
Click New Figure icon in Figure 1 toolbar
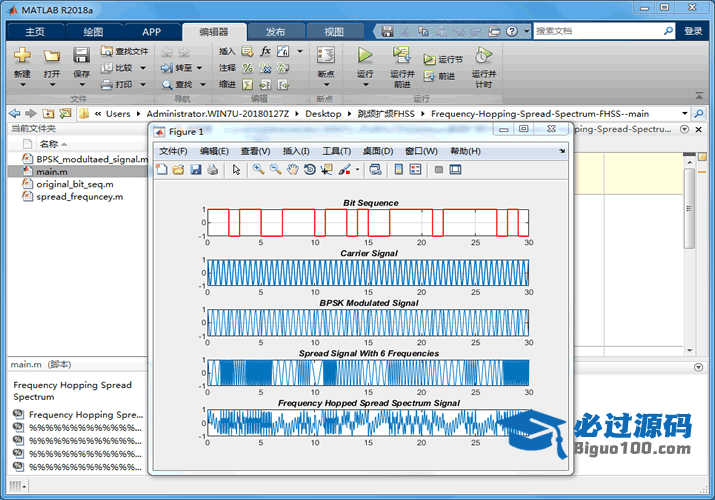[162, 170]
